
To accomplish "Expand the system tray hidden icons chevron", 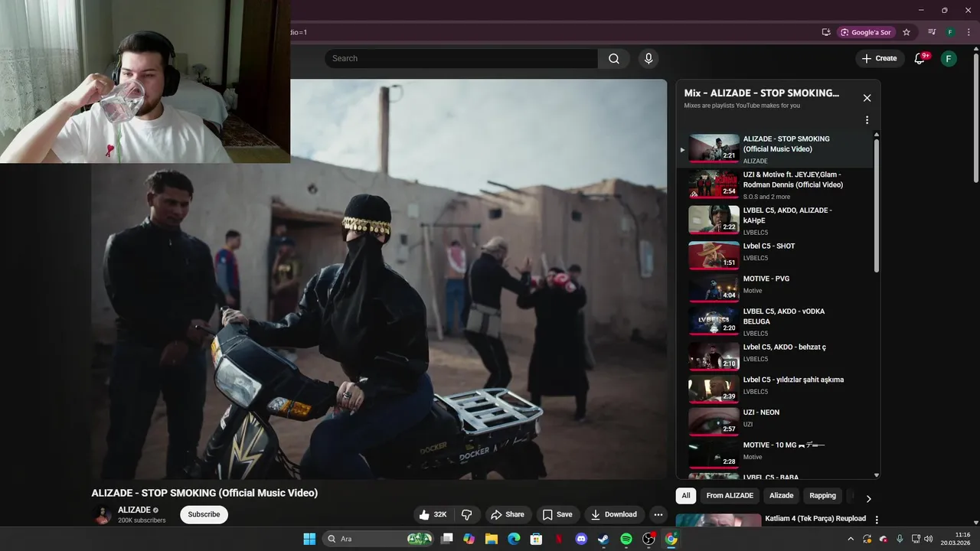I will 851,539.
